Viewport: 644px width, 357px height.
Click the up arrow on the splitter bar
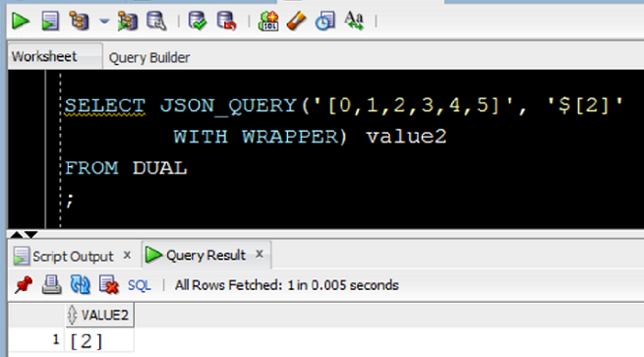click(17, 235)
